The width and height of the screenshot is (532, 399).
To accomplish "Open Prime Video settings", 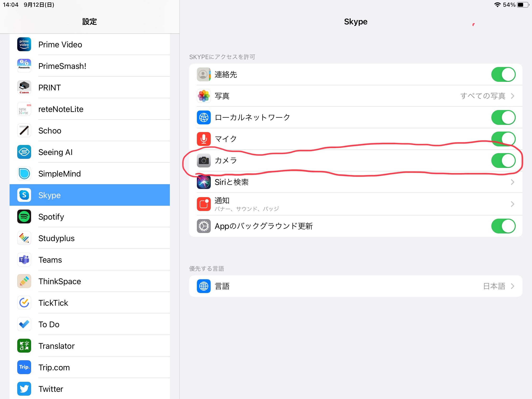I will 90,44.
